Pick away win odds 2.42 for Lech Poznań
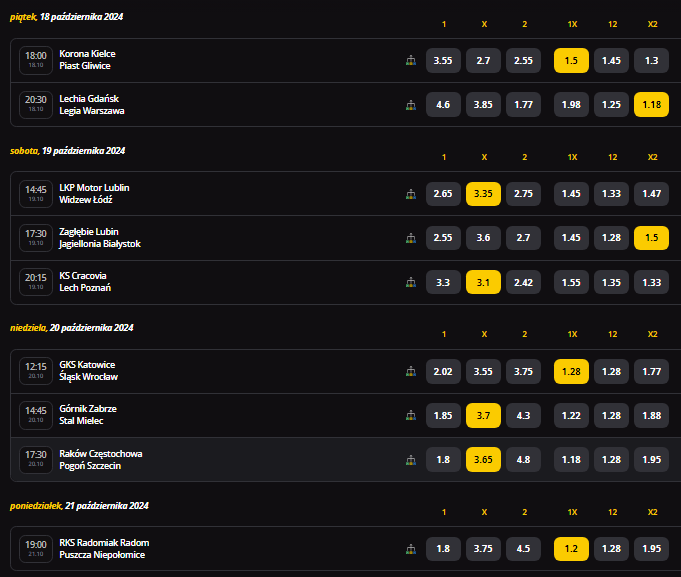Viewport: 681px width, 577px height. (523, 282)
